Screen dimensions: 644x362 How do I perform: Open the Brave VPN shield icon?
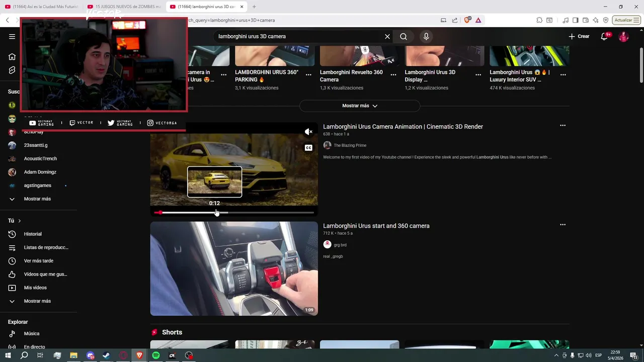tap(606, 20)
